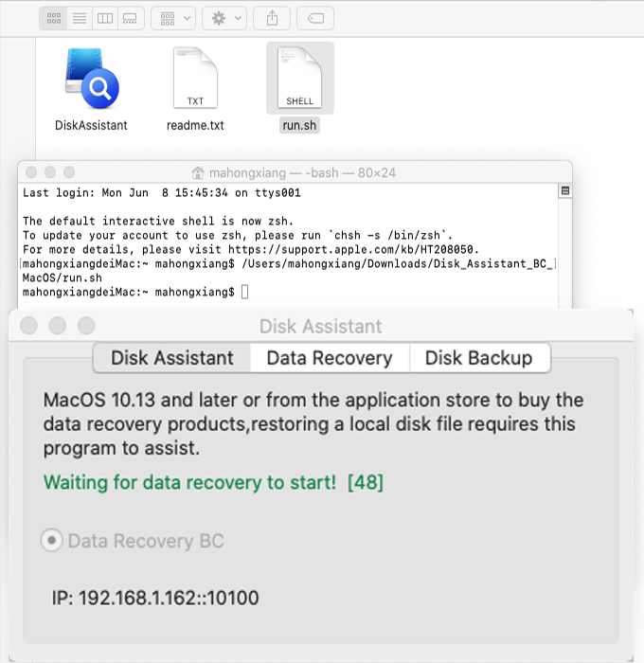The image size is (644, 663).
Task: Select the Data Recovery BC radio button
Action: coord(51,541)
